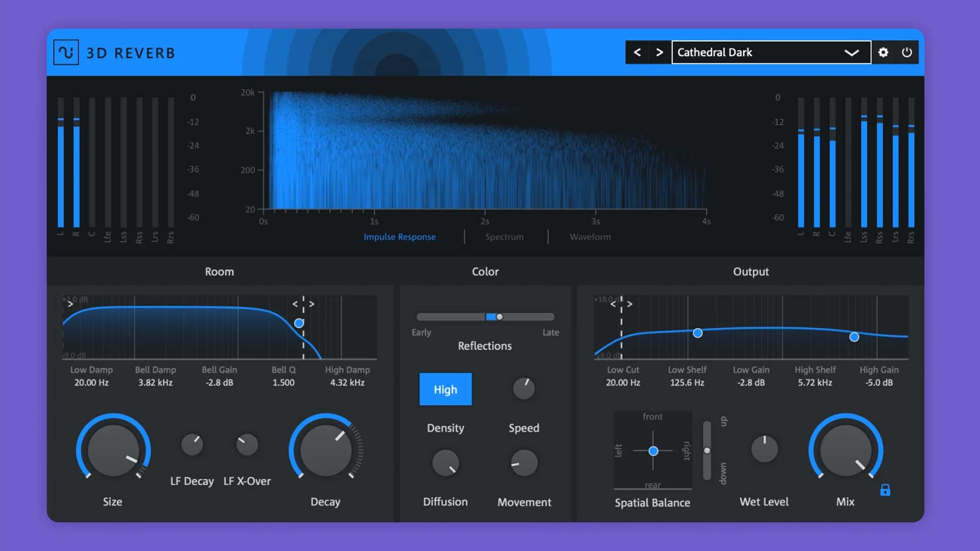Toggle the High density button

point(445,390)
